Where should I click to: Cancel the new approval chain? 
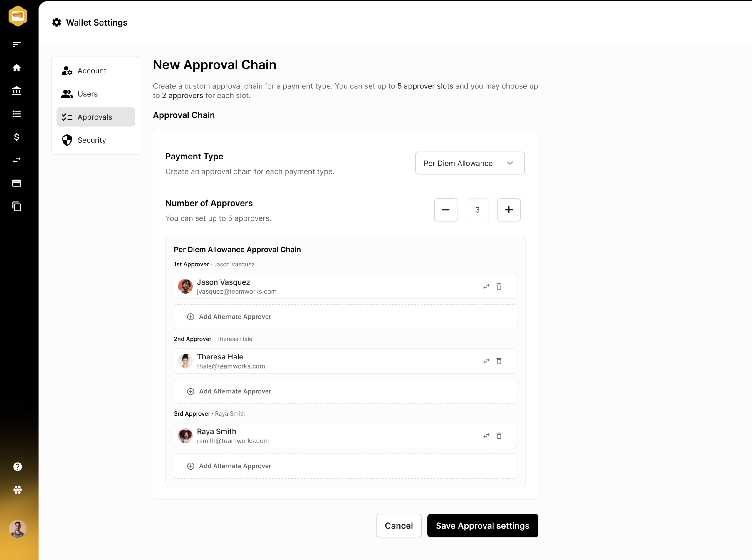[399, 525]
